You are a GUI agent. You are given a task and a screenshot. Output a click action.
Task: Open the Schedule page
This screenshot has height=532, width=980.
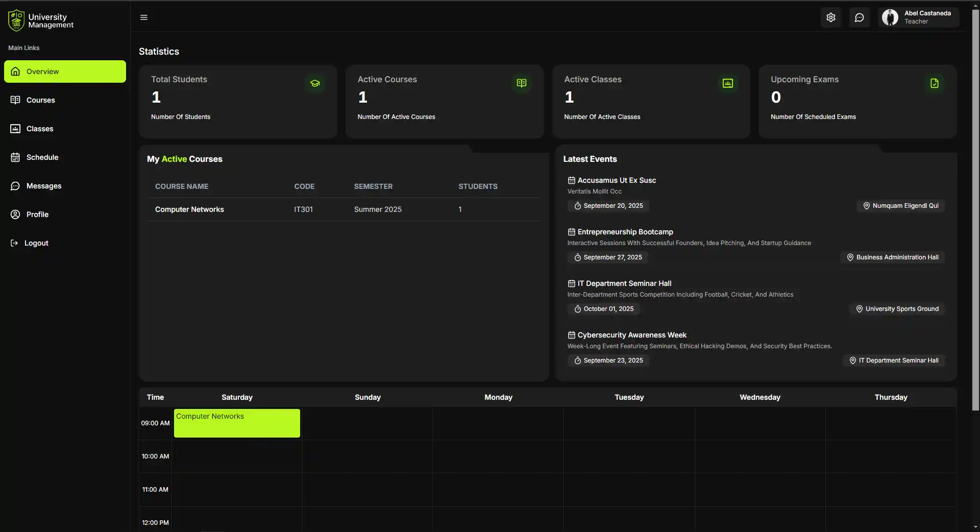tap(42, 157)
